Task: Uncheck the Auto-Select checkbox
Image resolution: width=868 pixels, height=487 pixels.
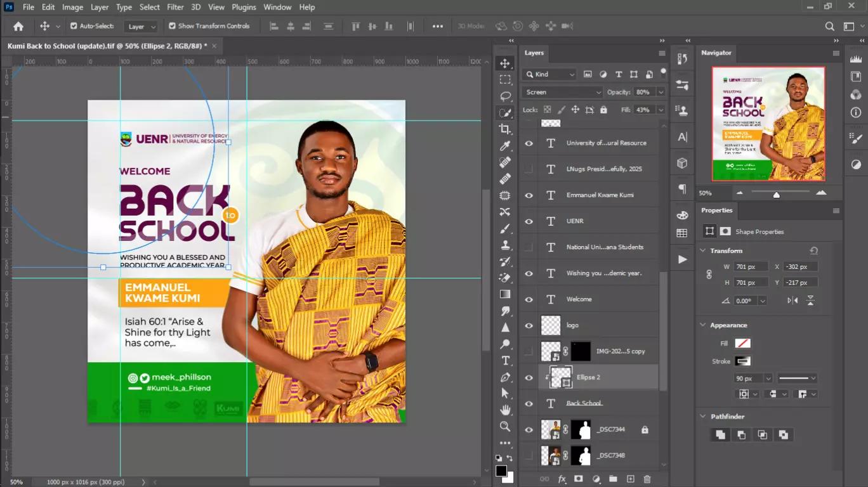Action: 74,26
